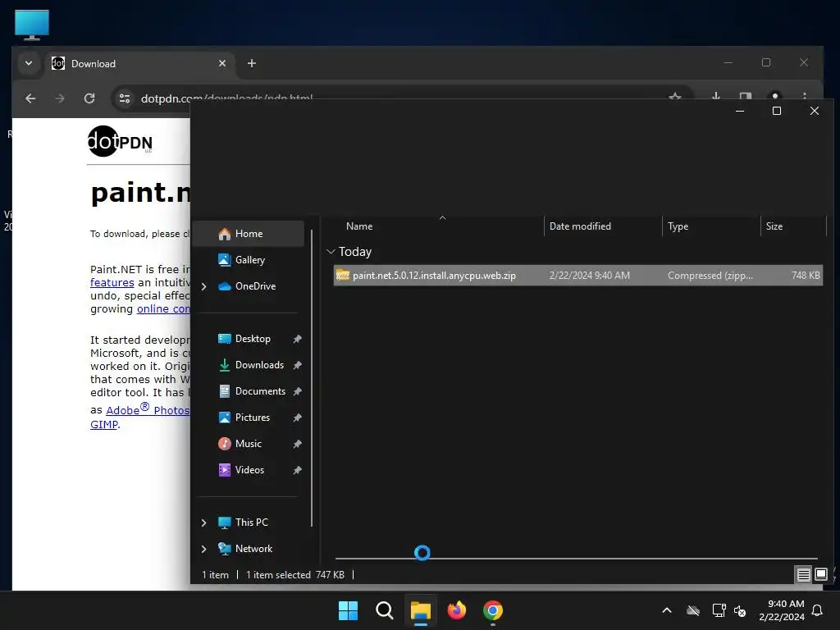Collapse the Today group
Screen dimensions: 840x630
point(331,251)
